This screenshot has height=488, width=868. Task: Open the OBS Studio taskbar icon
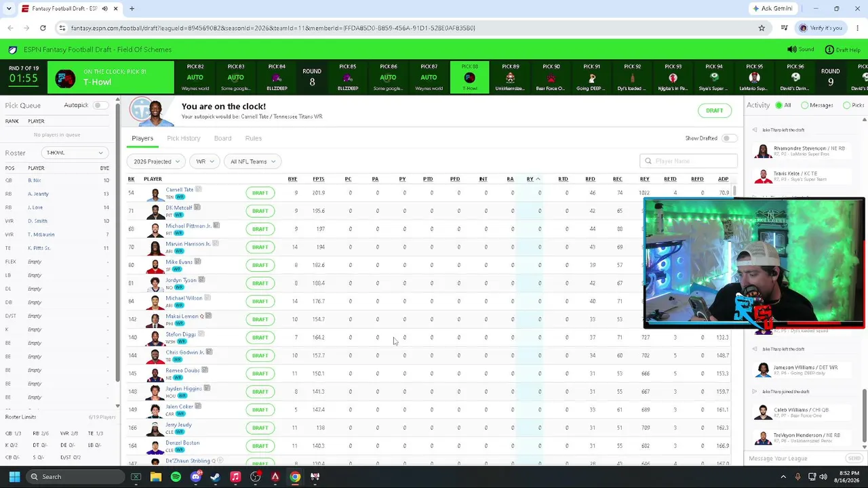coord(255,476)
